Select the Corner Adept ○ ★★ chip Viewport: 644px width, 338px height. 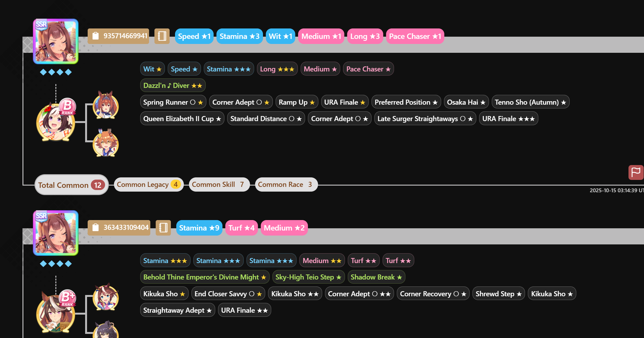click(360, 294)
